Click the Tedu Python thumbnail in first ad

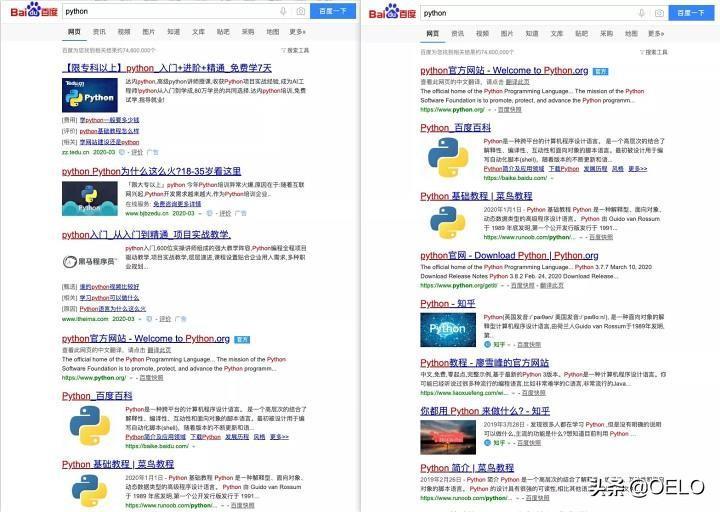[x=90, y=95]
